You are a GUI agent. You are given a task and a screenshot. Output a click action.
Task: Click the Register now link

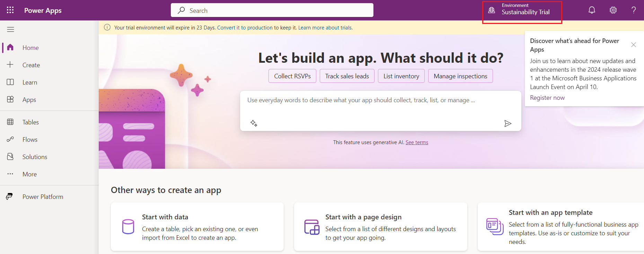pos(547,98)
